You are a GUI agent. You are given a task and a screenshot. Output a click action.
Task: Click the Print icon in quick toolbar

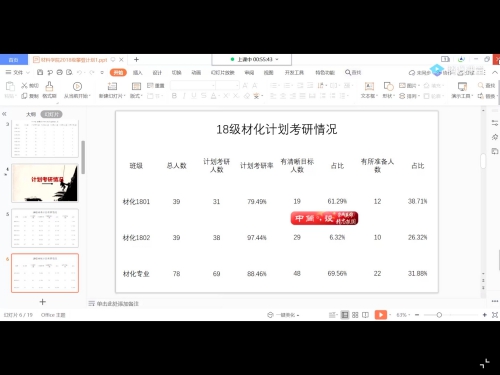60,72
